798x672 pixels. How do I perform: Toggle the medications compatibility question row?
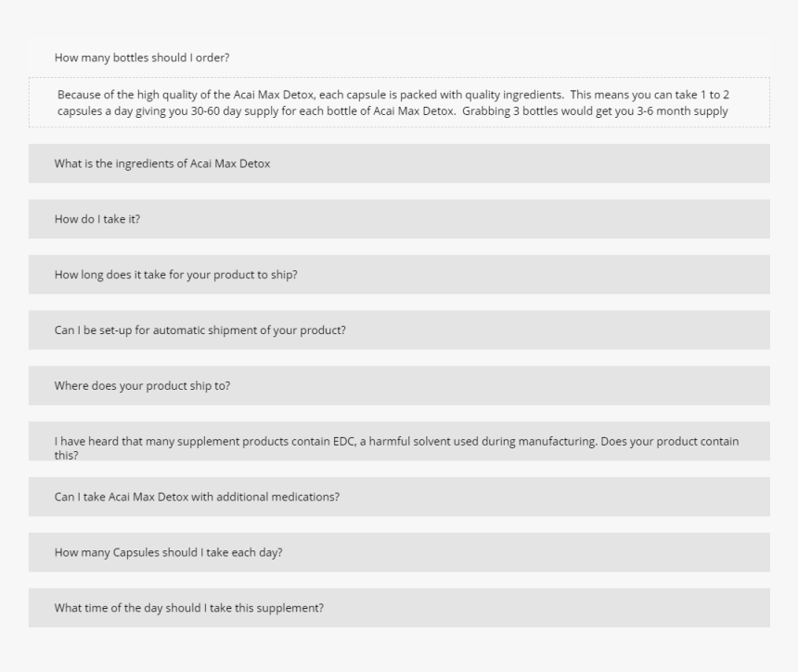tap(399, 497)
